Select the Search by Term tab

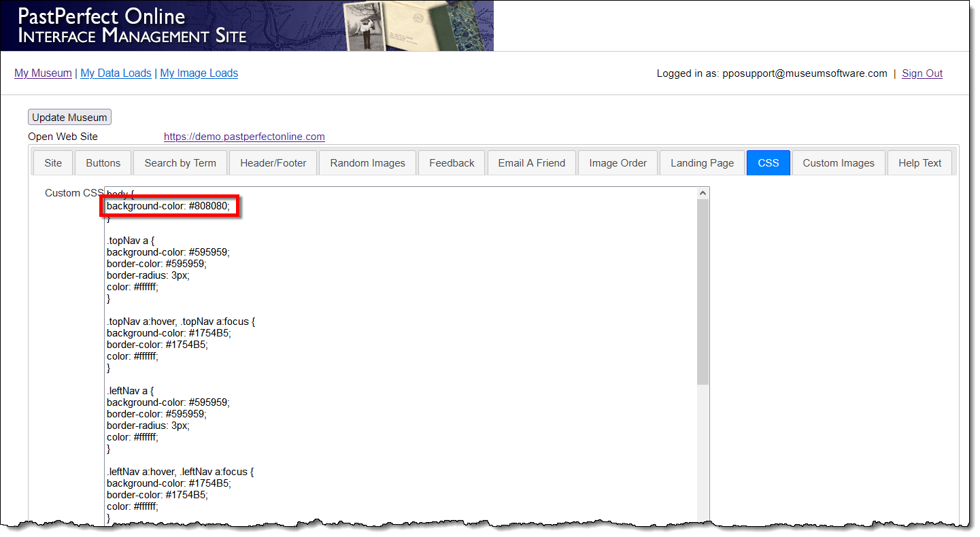coord(180,163)
